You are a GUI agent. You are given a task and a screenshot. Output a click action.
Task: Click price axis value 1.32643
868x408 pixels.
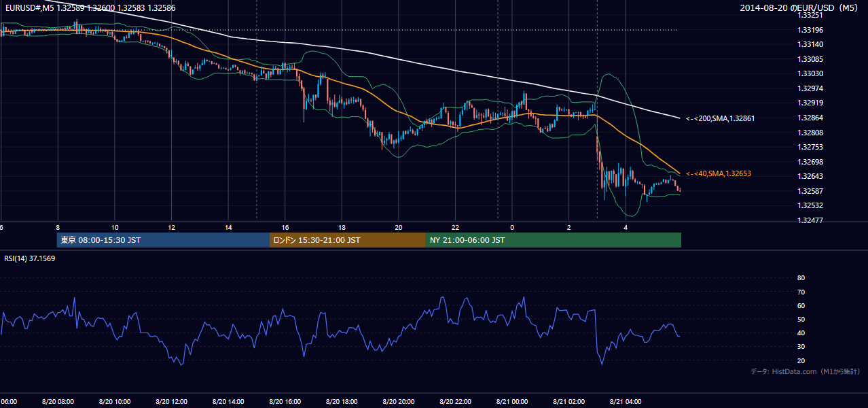point(810,177)
